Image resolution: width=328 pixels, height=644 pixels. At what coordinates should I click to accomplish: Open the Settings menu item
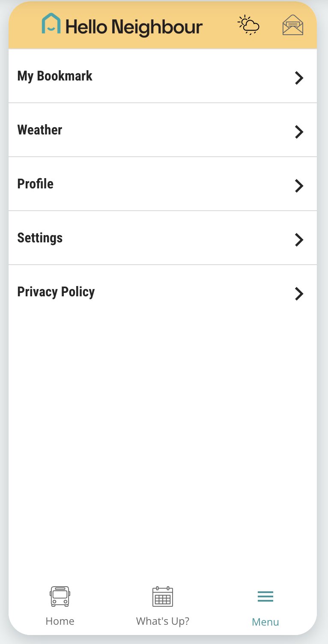[x=40, y=238]
